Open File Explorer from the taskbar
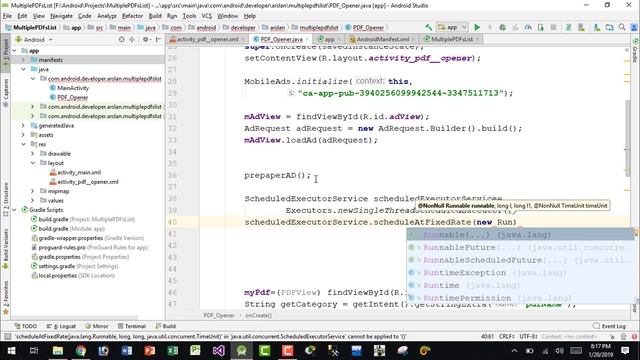 (x=58, y=351)
